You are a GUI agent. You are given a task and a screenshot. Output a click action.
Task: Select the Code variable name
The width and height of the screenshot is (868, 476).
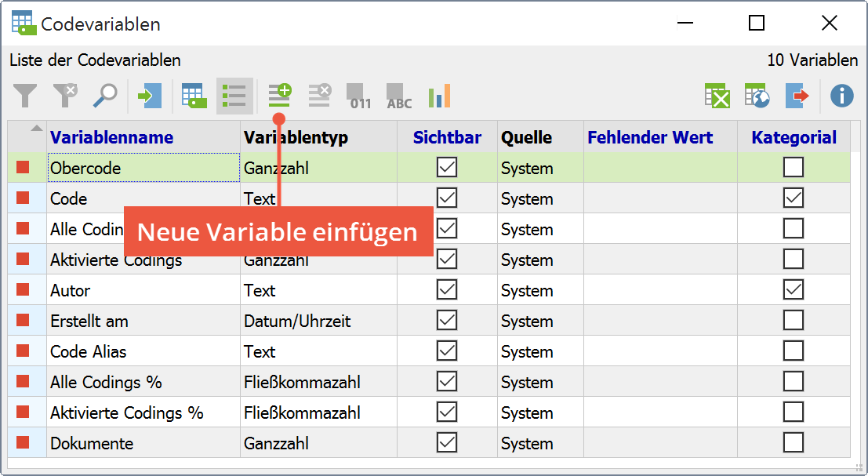tap(69, 198)
